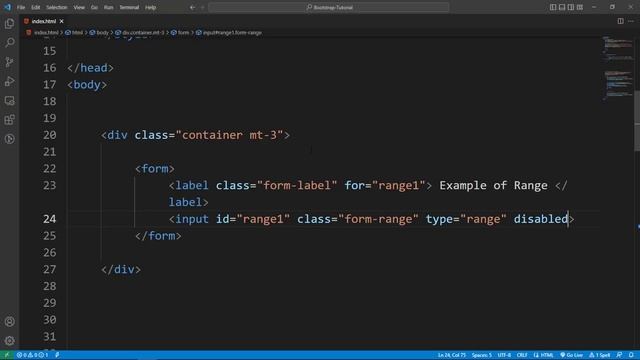Click the port forwarding status bar icon
640x360 pixels.
click(x=57, y=355)
